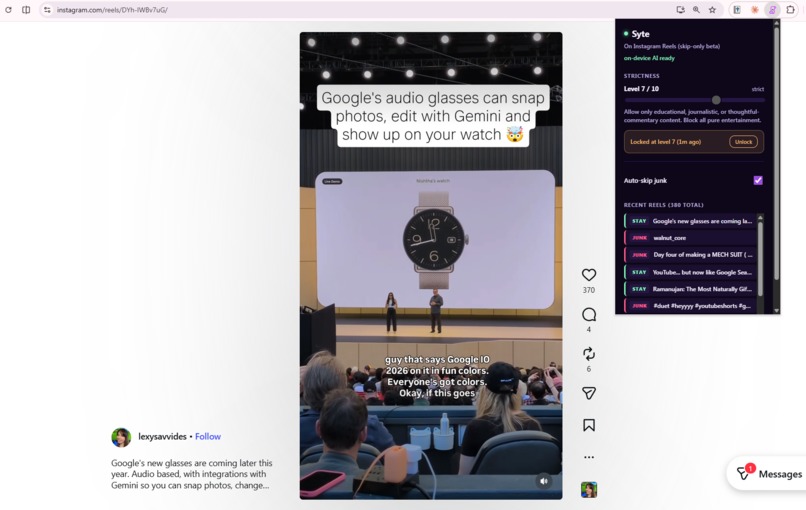Click the 370 likes count
Image resolution: width=806 pixels, height=510 pixels.
click(x=589, y=290)
